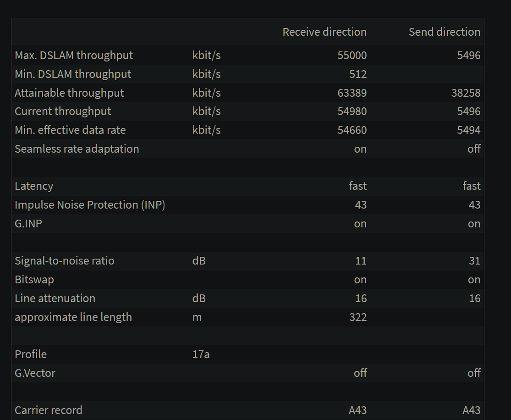The image size is (511, 420).
Task: Click the Send direction column header
Action: [x=445, y=32]
